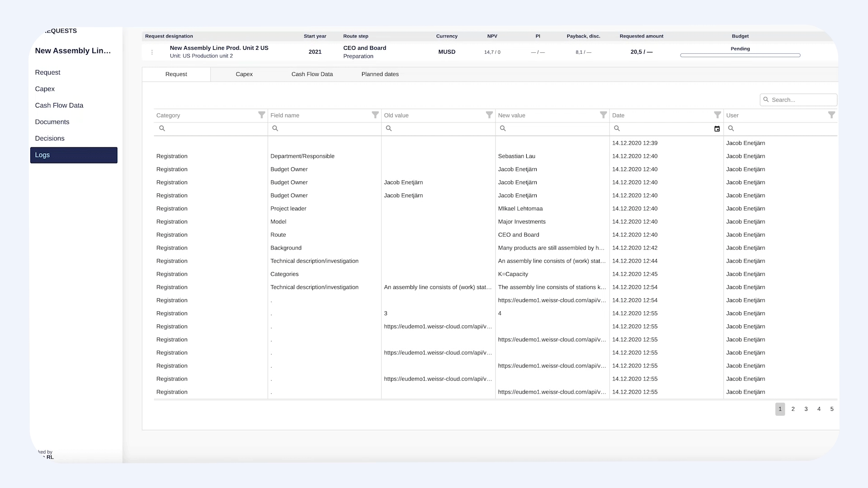
Task: Open the User column filter funnel
Action: tap(831, 115)
